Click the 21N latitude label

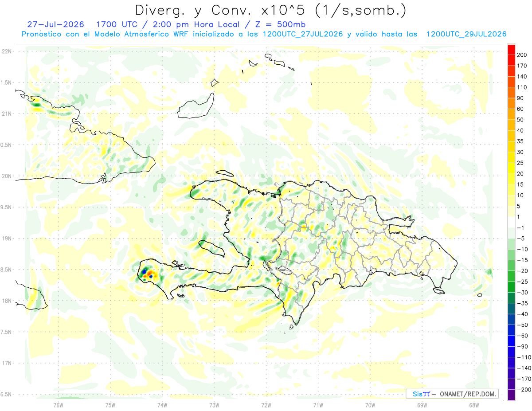pos(6,114)
